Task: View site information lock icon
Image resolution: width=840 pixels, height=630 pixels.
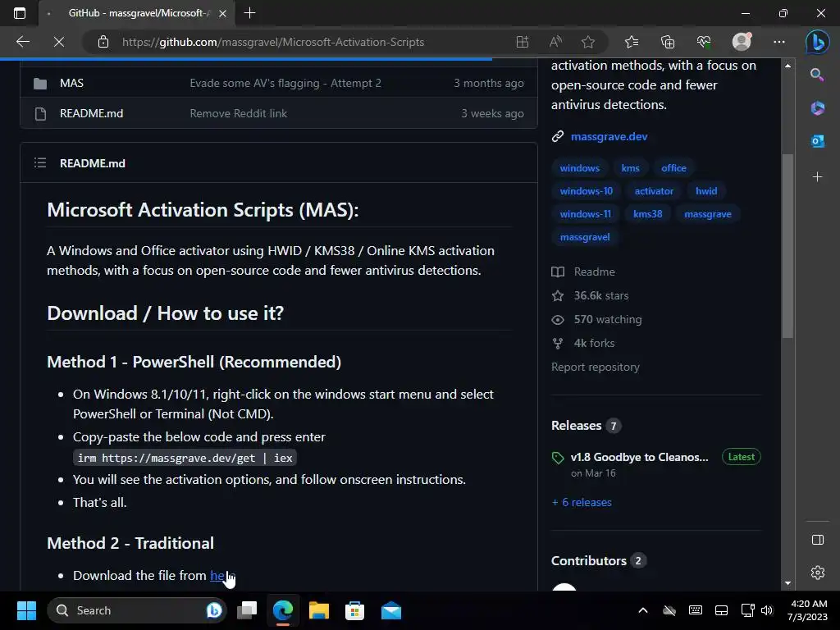Action: point(103,42)
